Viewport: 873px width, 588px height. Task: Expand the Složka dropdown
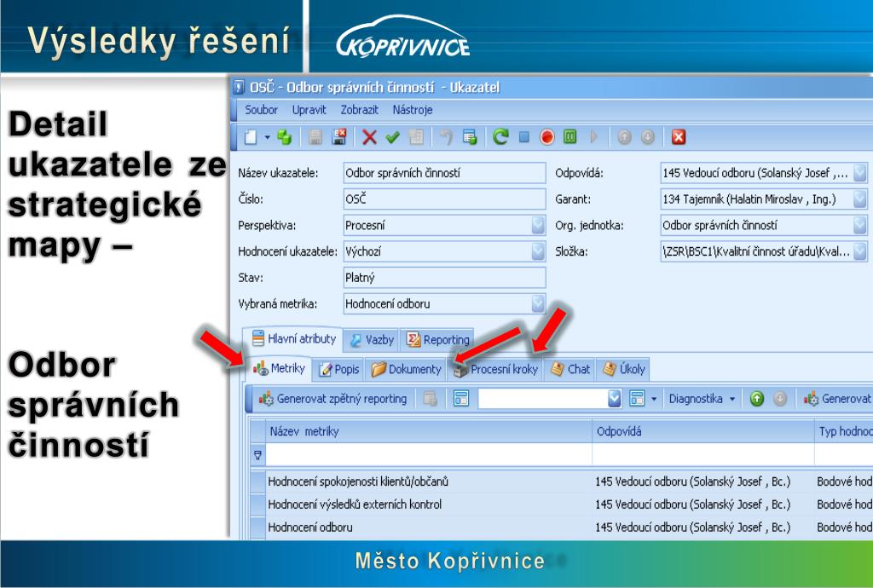[x=859, y=251]
